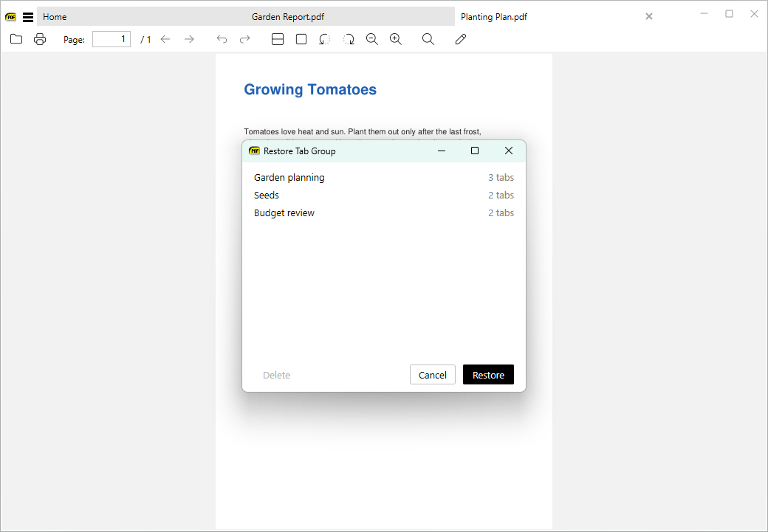Close the Restore Tab Group dialog

(x=509, y=151)
